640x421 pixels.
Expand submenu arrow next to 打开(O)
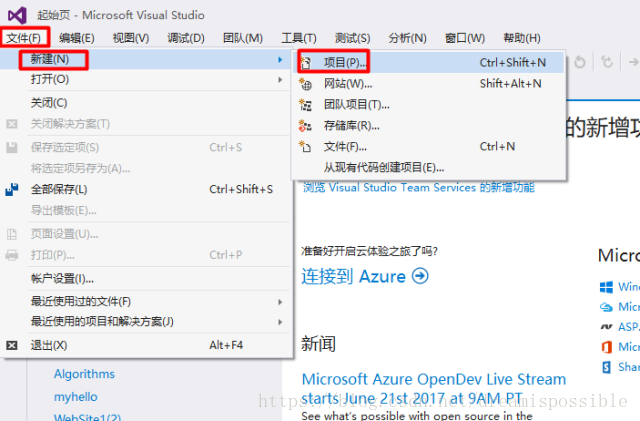280,80
